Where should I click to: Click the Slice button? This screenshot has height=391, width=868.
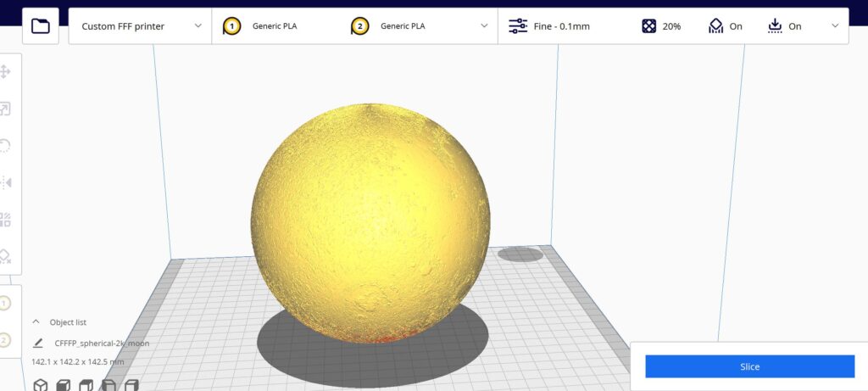[750, 366]
